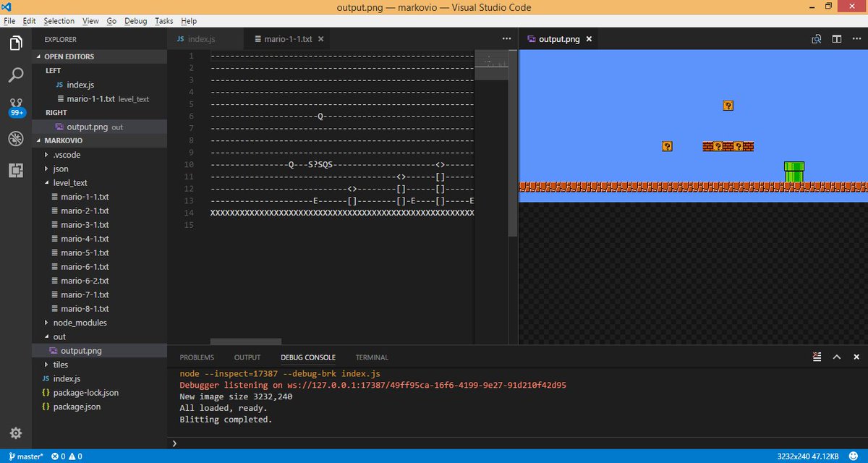
Task: Open the Extensions view in activity bar
Action: [16, 170]
